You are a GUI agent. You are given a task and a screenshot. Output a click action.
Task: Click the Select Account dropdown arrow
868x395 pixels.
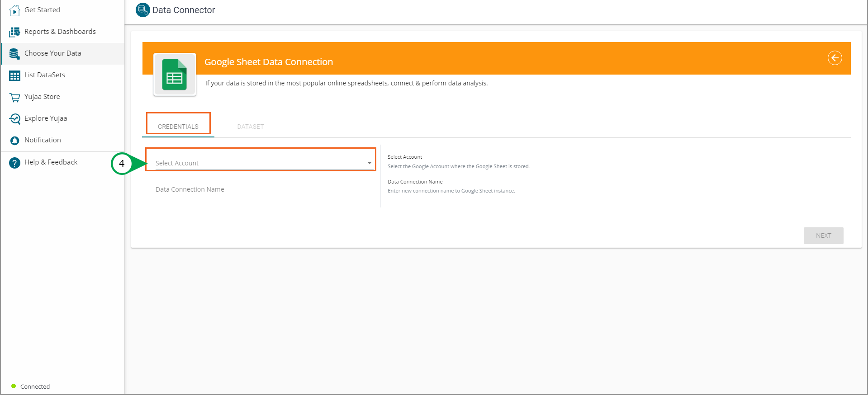click(370, 163)
